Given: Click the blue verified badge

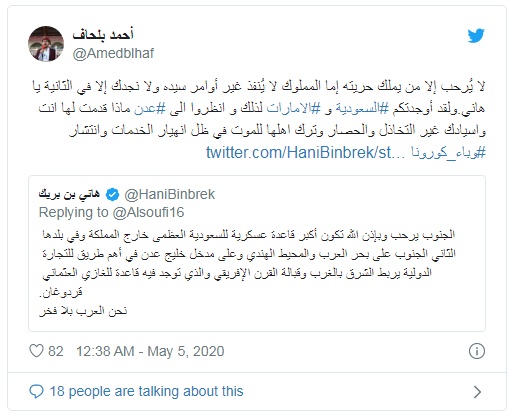Looking at the screenshot, I should (x=112, y=194).
